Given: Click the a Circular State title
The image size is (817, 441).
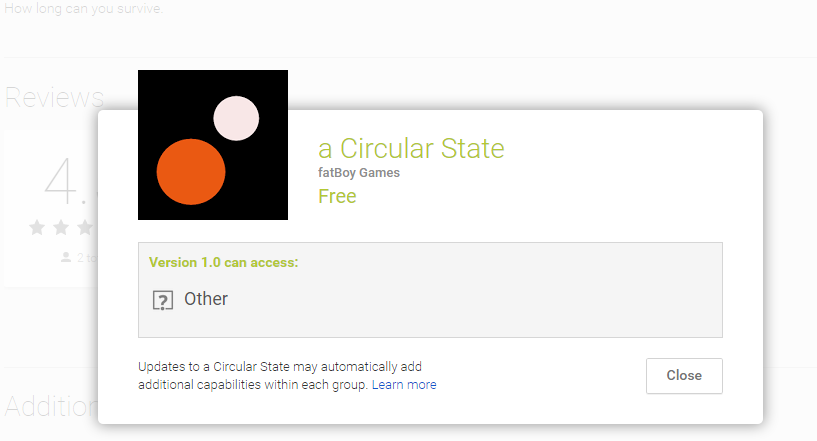Looking at the screenshot, I should click(x=411, y=148).
